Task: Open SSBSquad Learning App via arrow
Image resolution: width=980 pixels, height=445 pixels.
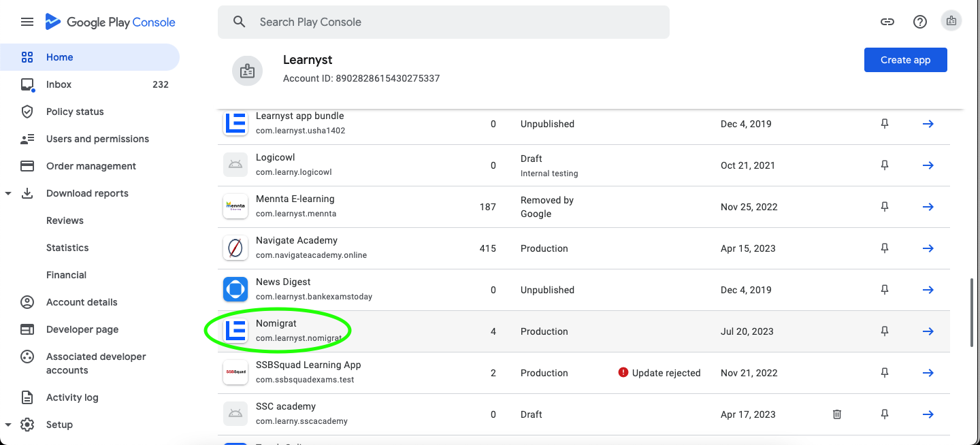Action: (x=928, y=373)
